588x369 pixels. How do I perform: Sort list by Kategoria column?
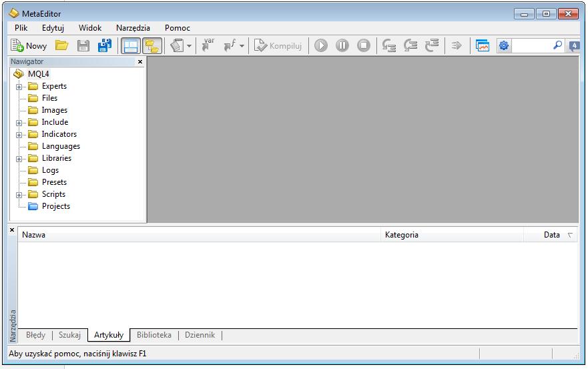[452, 235]
